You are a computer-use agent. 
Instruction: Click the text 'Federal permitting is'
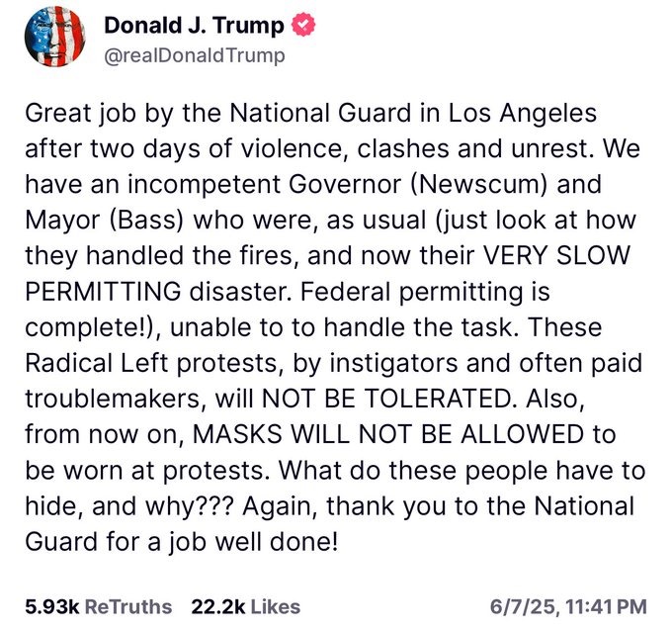pos(425,292)
